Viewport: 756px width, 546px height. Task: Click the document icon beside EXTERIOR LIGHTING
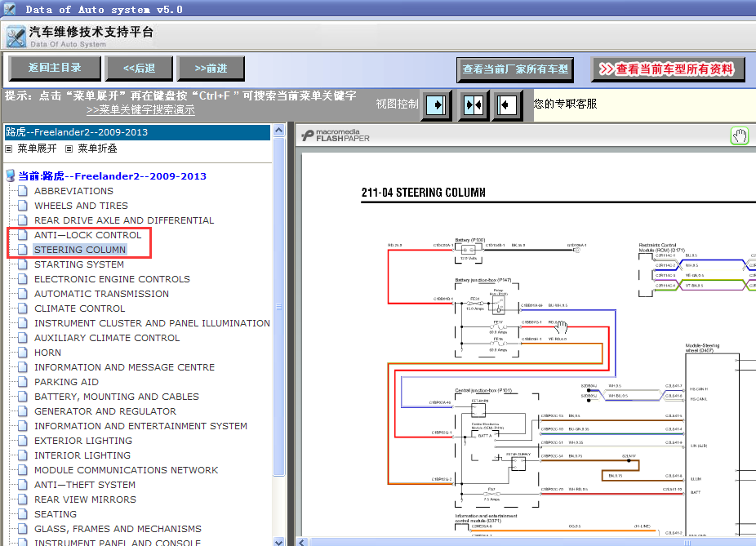coord(23,441)
